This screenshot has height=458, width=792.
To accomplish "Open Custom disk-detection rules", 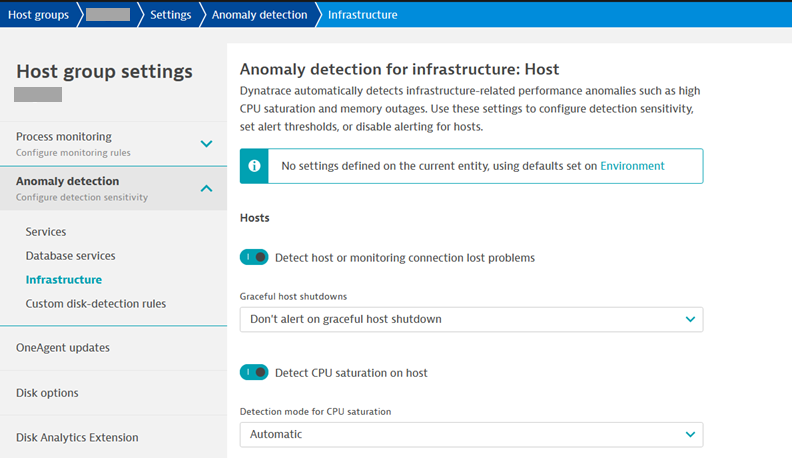I will pos(95,303).
